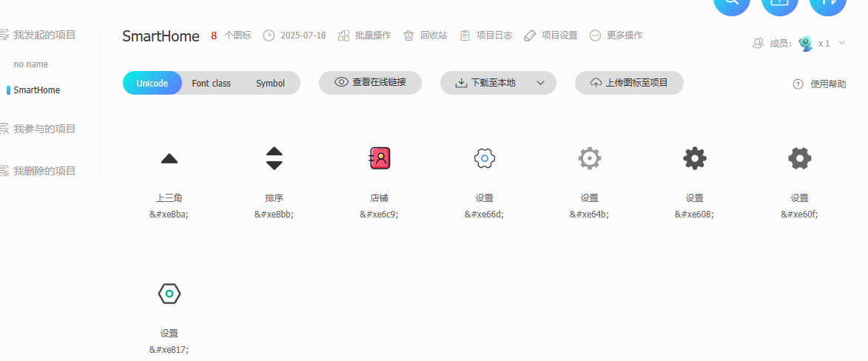Viewport: 868px width, 361px height.
Task: Select 我发起的项目 section
Action: pos(44,35)
